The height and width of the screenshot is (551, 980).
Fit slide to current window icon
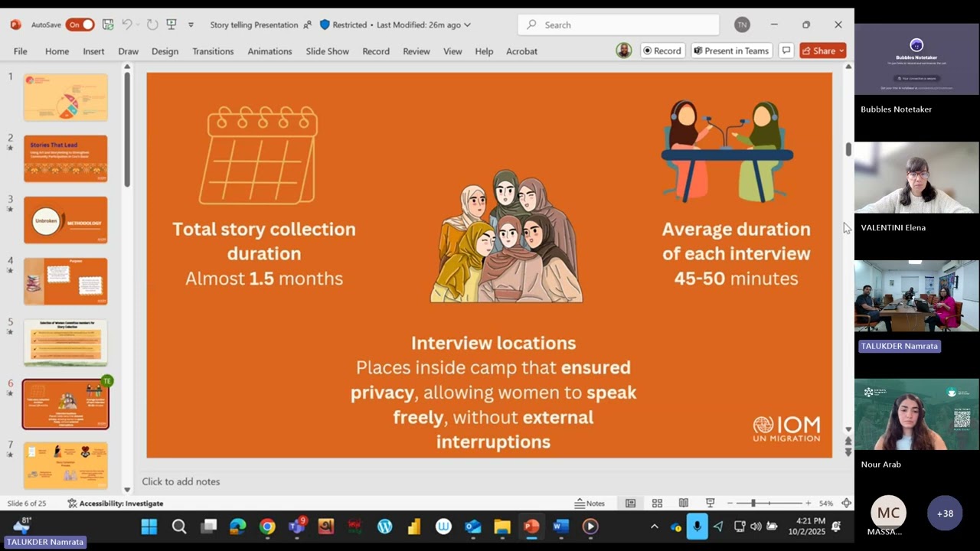coord(846,504)
